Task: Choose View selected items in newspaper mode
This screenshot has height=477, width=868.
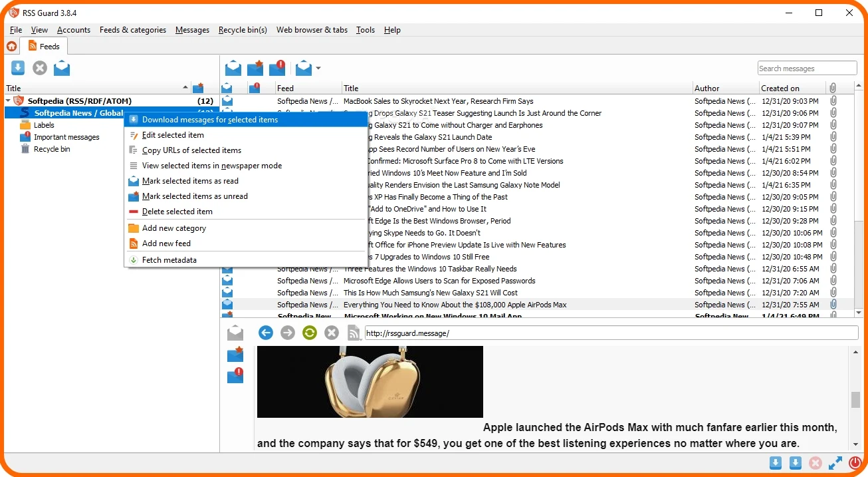Action: pos(247,166)
